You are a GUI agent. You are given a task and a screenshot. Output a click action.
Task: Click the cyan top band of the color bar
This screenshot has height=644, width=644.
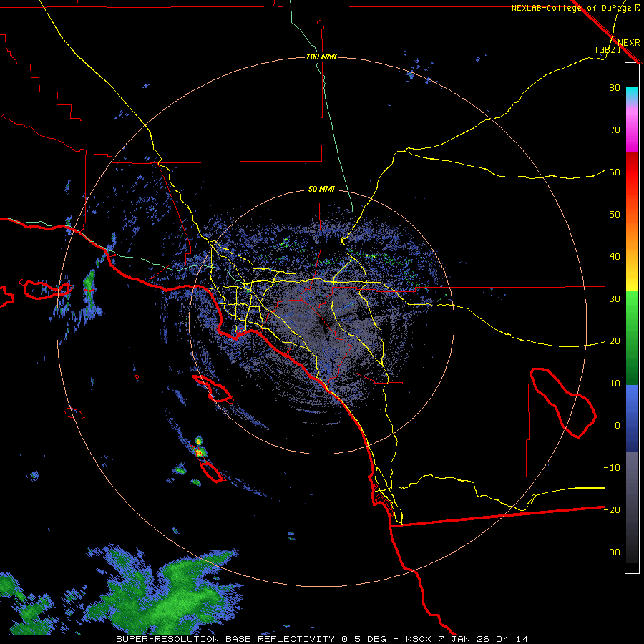(x=632, y=94)
